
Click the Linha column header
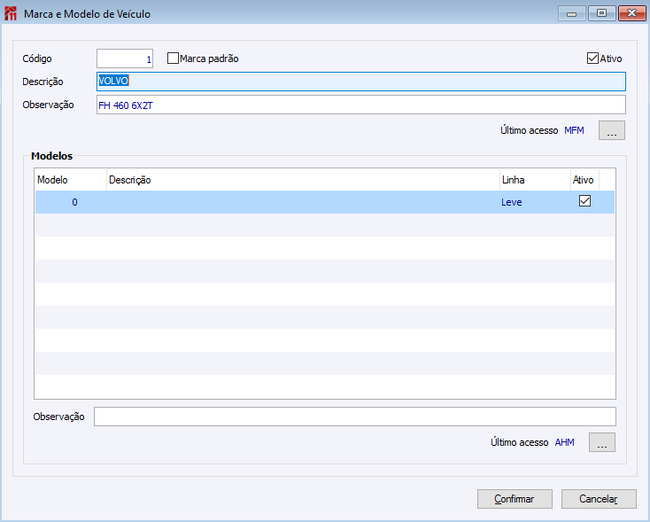pyautogui.click(x=535, y=180)
